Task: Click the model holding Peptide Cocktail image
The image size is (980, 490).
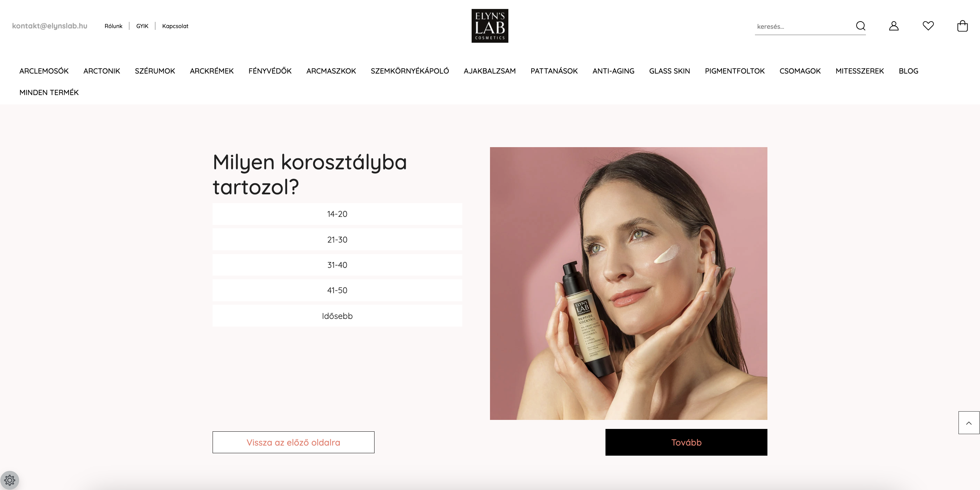Action: [x=628, y=284]
